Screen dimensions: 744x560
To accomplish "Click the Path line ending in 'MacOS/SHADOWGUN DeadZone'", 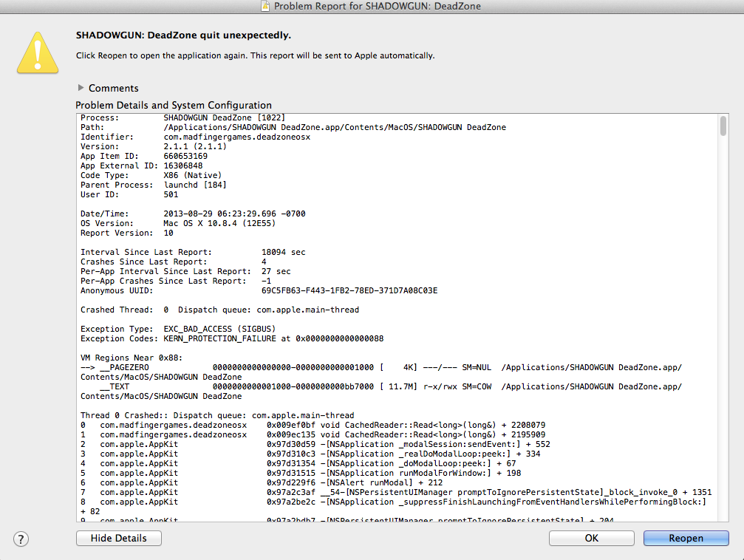I will 335,127.
